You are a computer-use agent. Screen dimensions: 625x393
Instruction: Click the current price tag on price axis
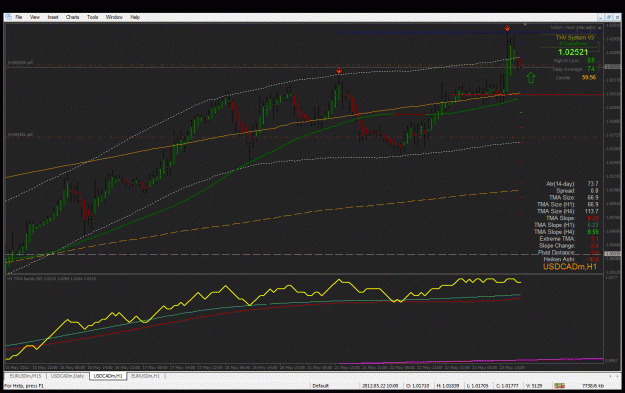click(x=612, y=67)
